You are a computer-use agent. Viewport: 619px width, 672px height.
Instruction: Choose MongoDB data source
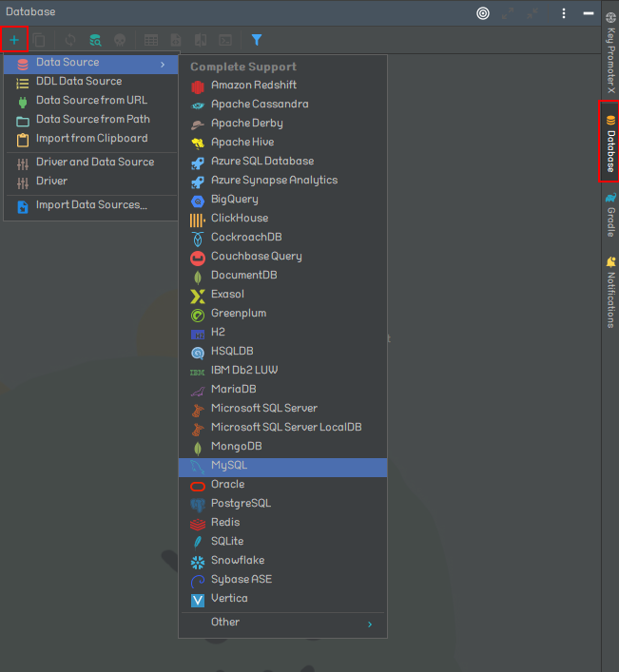pos(283,447)
